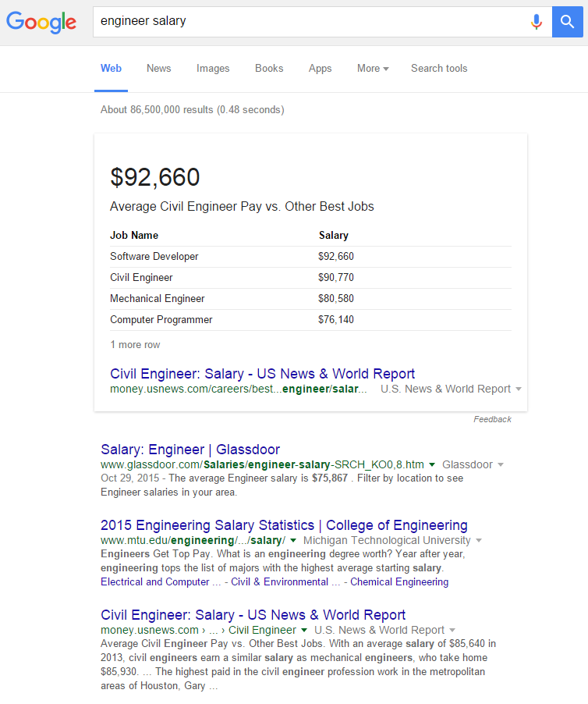Open Search tools options
Screen dimensions: 588x704
point(439,69)
